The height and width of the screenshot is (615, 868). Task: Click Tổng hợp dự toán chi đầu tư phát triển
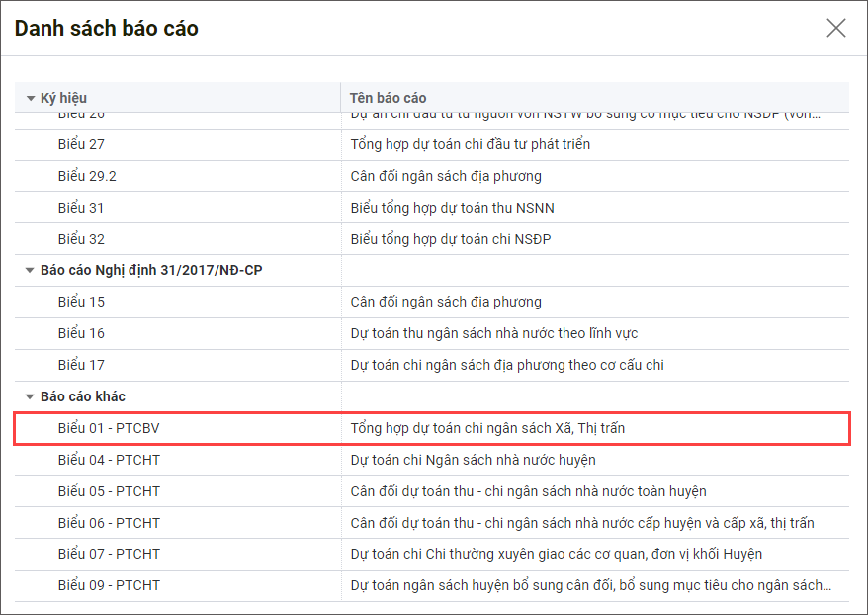(471, 144)
